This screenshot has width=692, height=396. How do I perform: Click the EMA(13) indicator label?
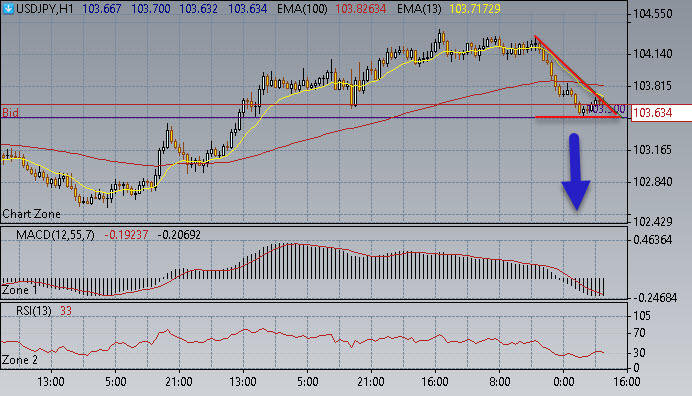click(x=419, y=8)
